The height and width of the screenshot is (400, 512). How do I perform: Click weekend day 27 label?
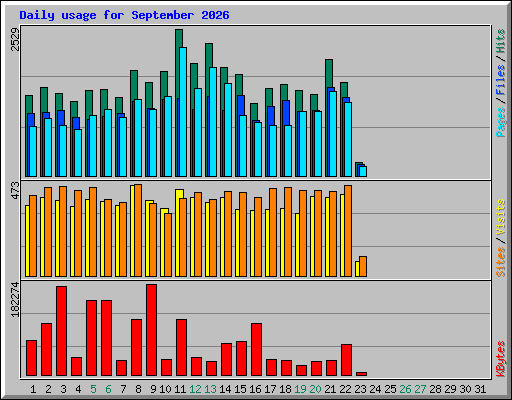point(420,389)
